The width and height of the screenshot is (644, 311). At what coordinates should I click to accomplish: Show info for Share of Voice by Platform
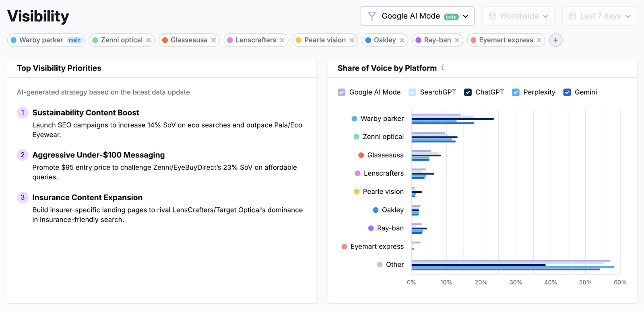click(443, 68)
